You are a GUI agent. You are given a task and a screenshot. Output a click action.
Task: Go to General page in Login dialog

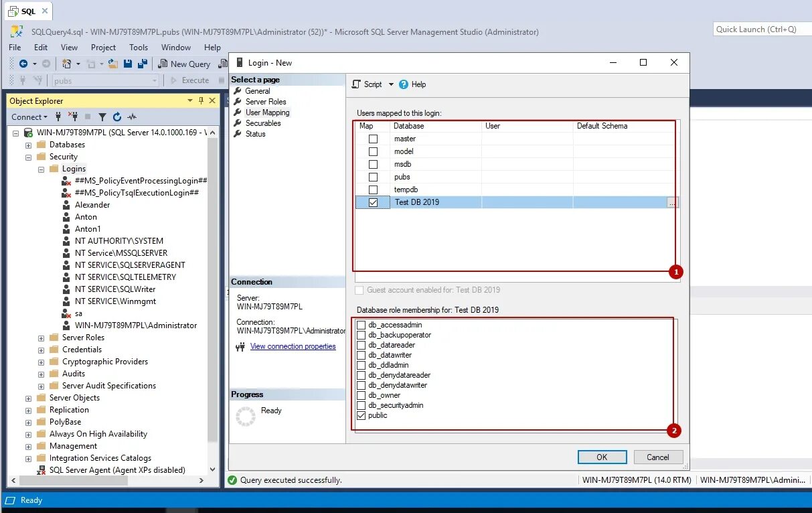pyautogui.click(x=258, y=91)
